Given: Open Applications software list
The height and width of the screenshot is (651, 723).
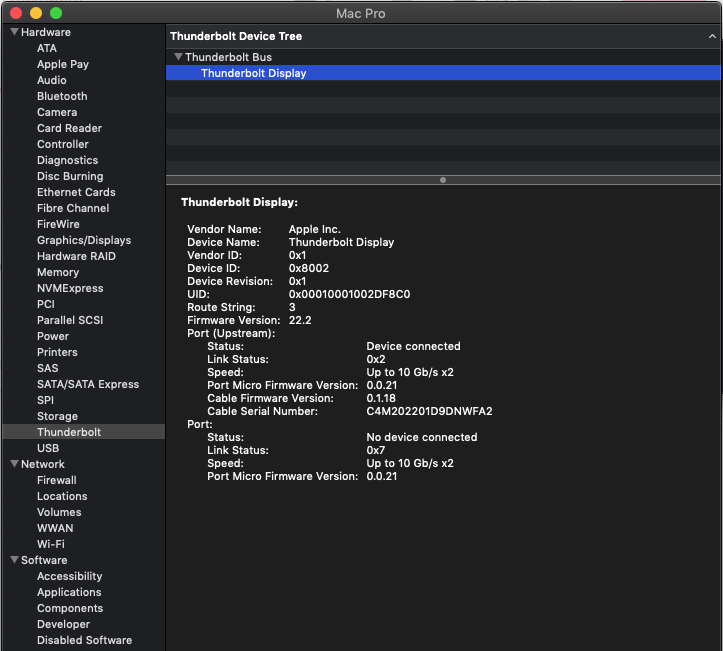Looking at the screenshot, I should (x=69, y=592).
